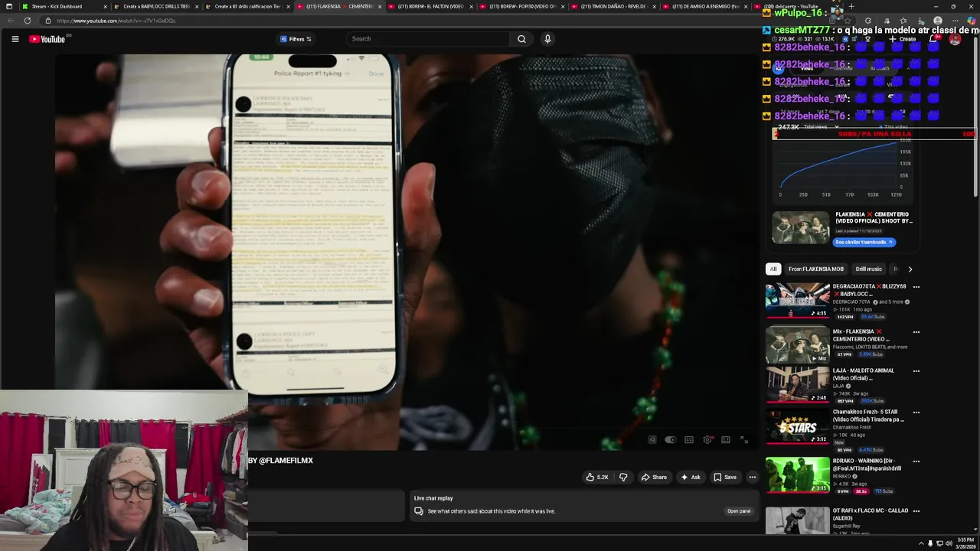Viewport: 980px width, 551px height.
Task: Open the BDREW - POPI30 tab
Action: (x=522, y=6)
